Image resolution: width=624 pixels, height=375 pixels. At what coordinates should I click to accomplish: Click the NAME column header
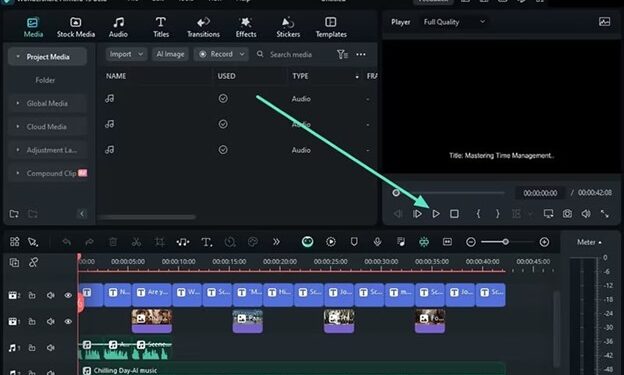click(x=116, y=76)
